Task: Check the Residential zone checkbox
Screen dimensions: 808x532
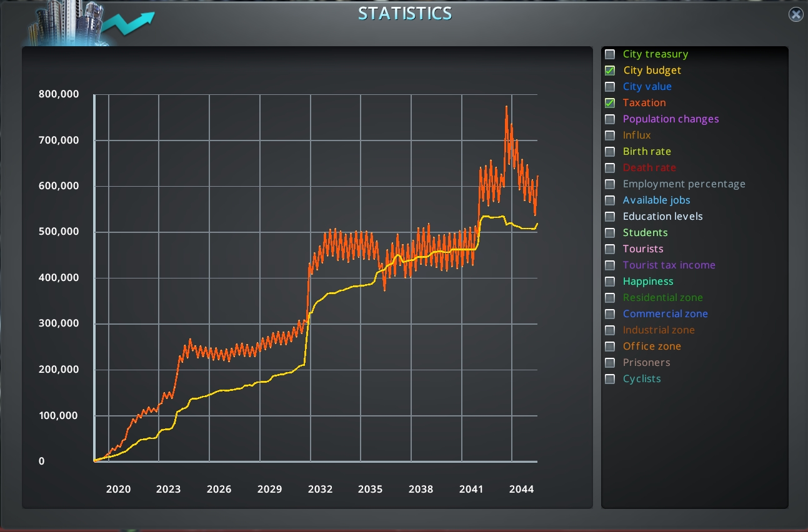Action: [x=610, y=298]
